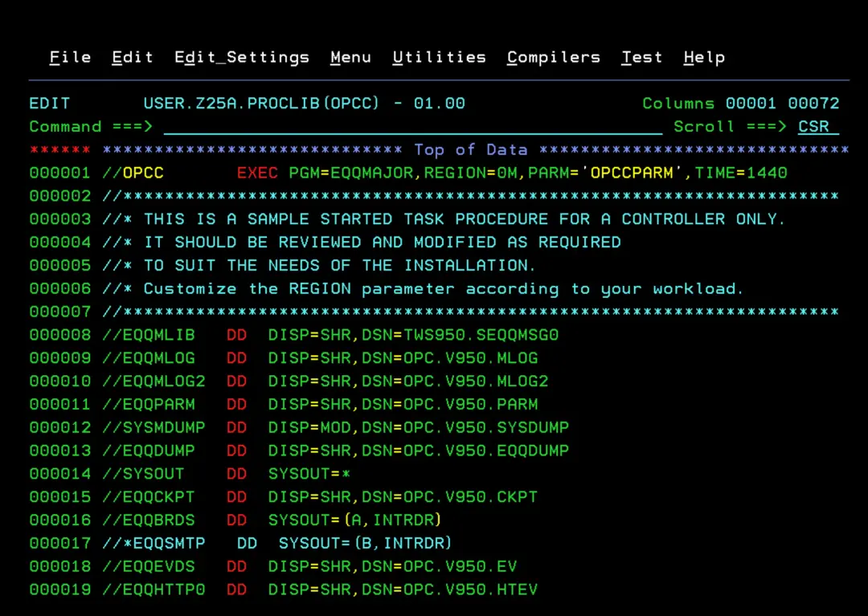Open the File menu
Viewport: 868px width, 616px height.
click(70, 58)
